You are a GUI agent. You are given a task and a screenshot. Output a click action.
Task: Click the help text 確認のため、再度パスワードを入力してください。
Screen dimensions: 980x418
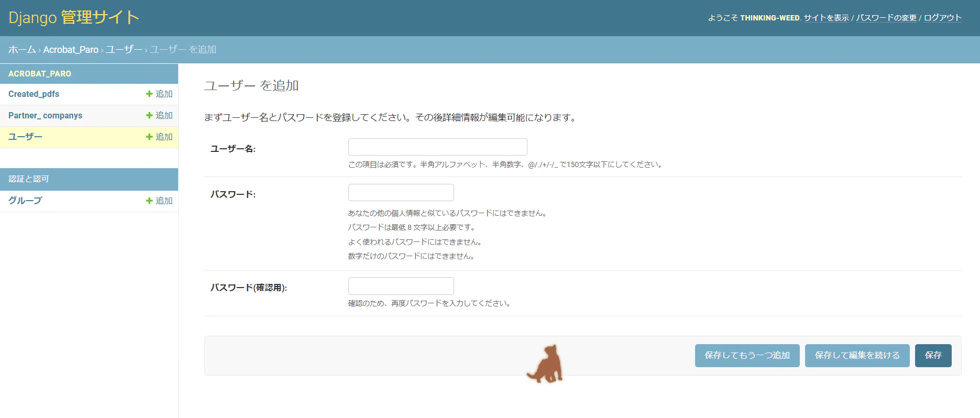(x=430, y=303)
